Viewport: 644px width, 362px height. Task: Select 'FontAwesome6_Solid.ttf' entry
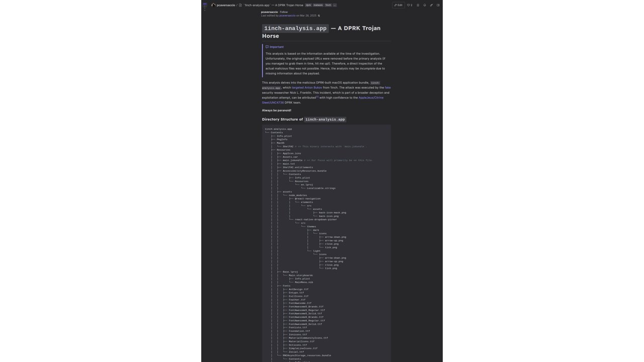(305, 324)
